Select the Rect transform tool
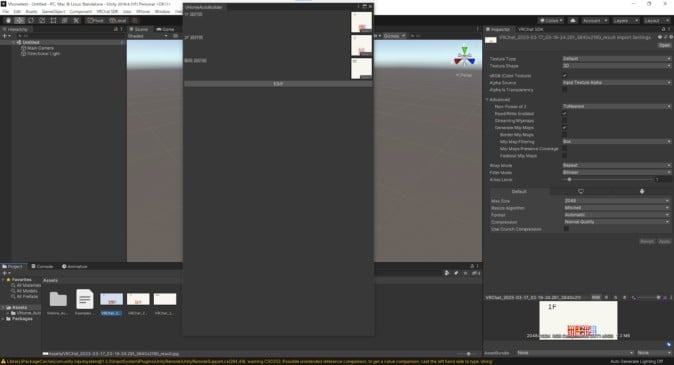This screenshot has height=365, width=674. [x=53, y=21]
